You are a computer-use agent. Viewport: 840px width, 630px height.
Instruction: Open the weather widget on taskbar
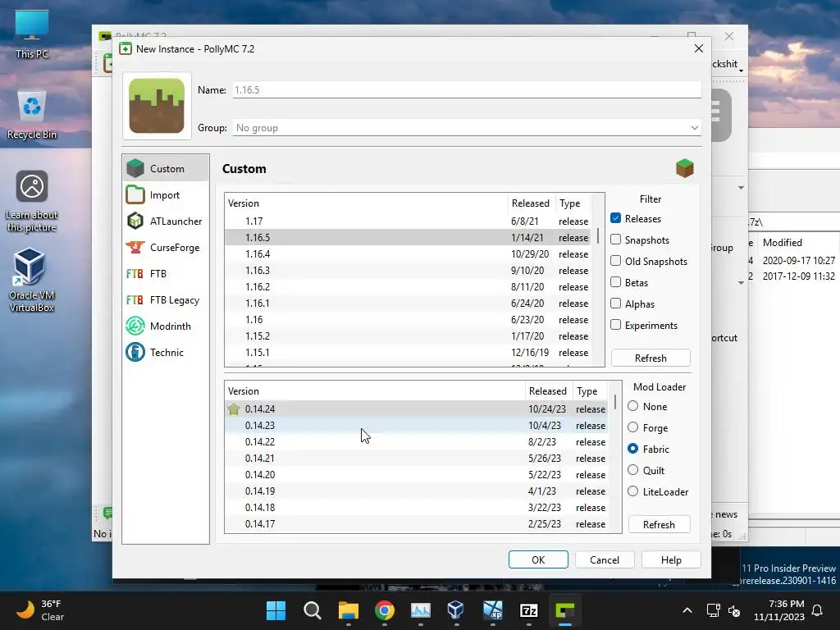tap(40, 610)
